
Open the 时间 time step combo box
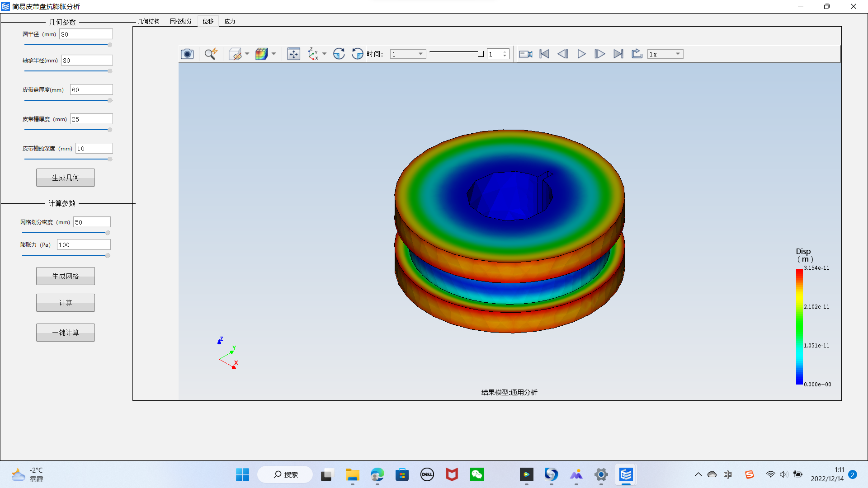coord(408,54)
